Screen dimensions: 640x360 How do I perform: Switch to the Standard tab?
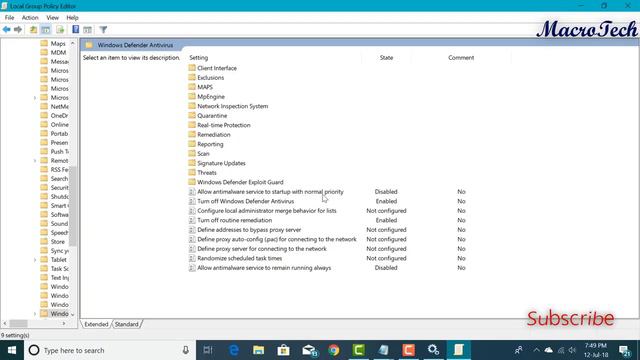point(127,324)
